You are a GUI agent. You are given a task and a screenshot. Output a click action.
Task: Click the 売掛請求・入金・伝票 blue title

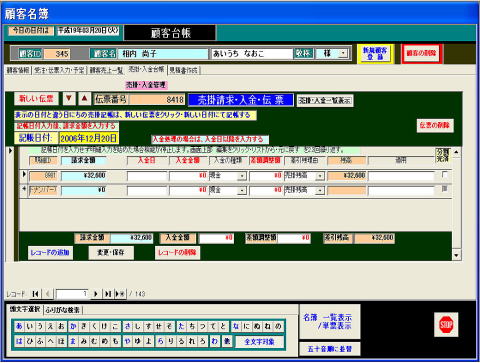tap(241, 100)
